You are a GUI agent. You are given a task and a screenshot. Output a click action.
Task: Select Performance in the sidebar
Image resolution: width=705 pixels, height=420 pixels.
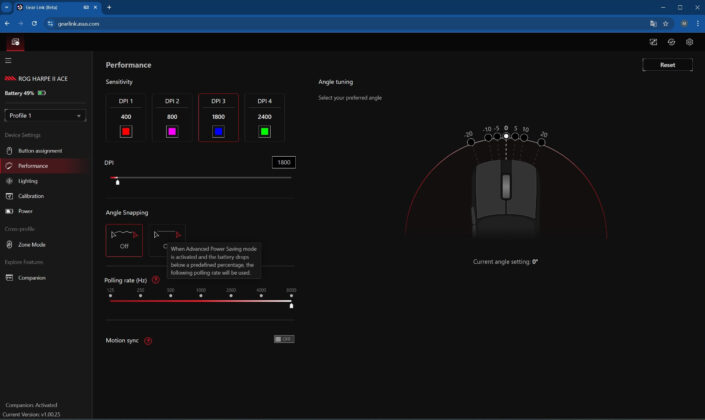(x=33, y=166)
